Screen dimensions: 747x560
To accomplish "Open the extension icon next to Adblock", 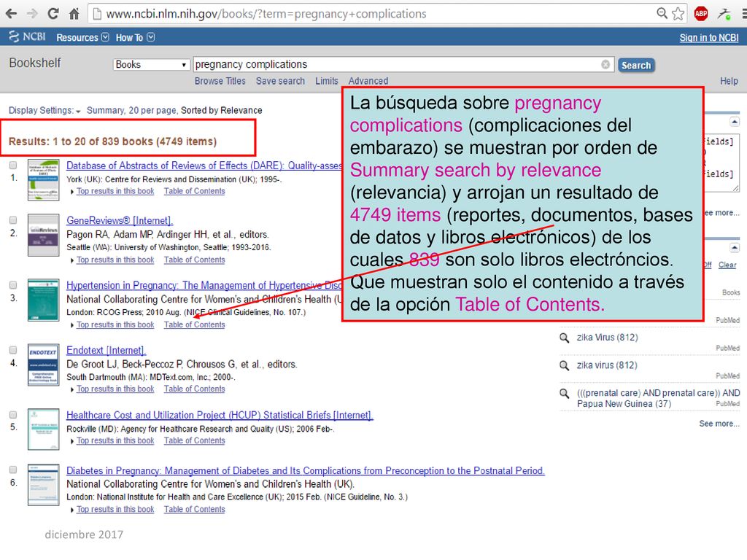I will point(724,13).
